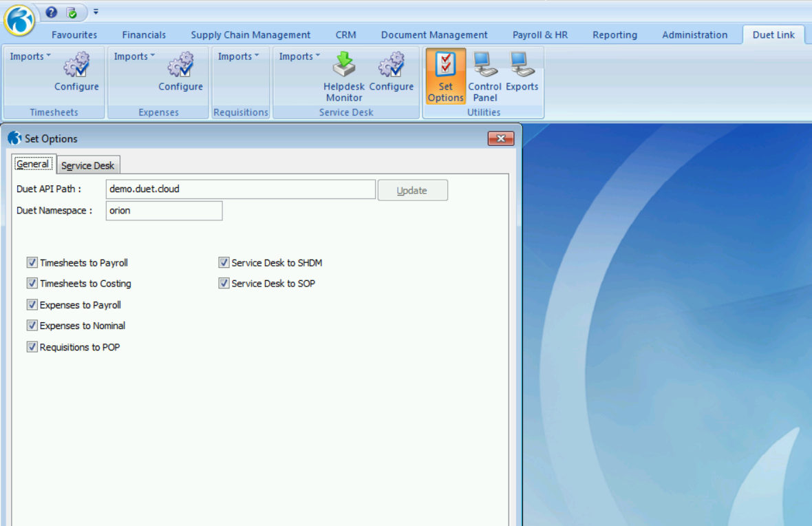Click the Service Desk group label

pyautogui.click(x=346, y=112)
